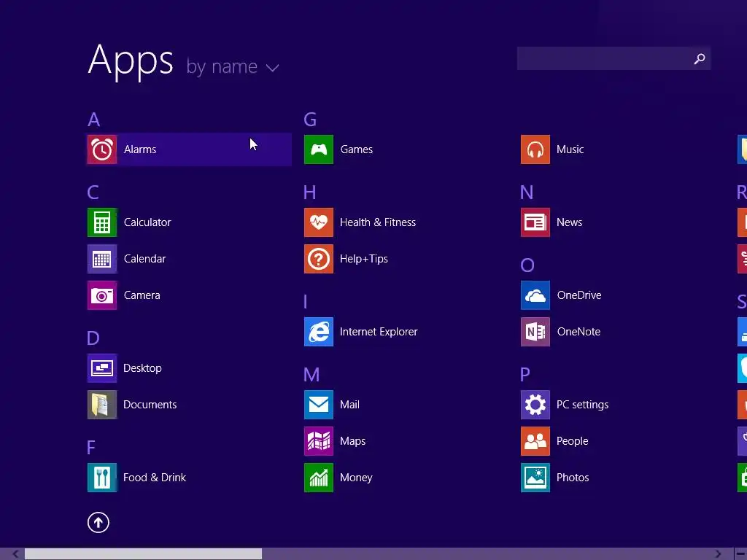Open the Desktop tile icon

pyautogui.click(x=102, y=368)
